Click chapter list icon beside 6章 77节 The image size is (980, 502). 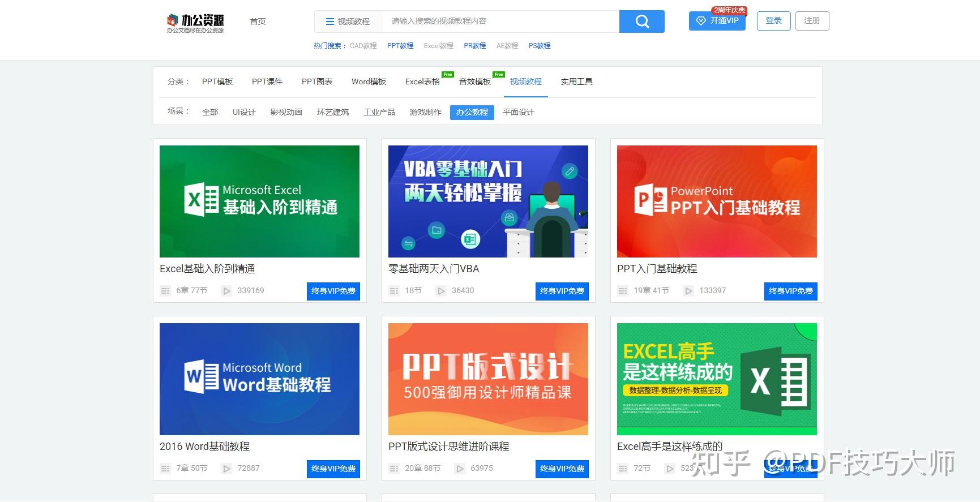click(165, 291)
